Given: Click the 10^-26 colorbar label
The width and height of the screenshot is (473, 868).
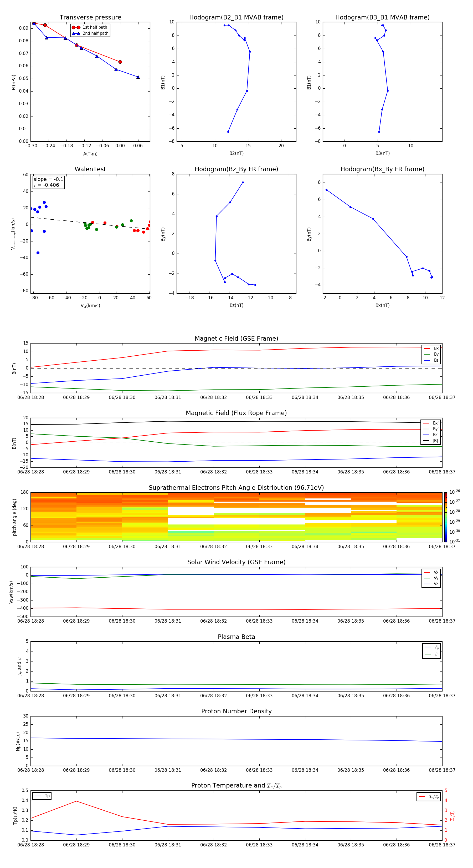Looking at the screenshot, I should tap(455, 492).
